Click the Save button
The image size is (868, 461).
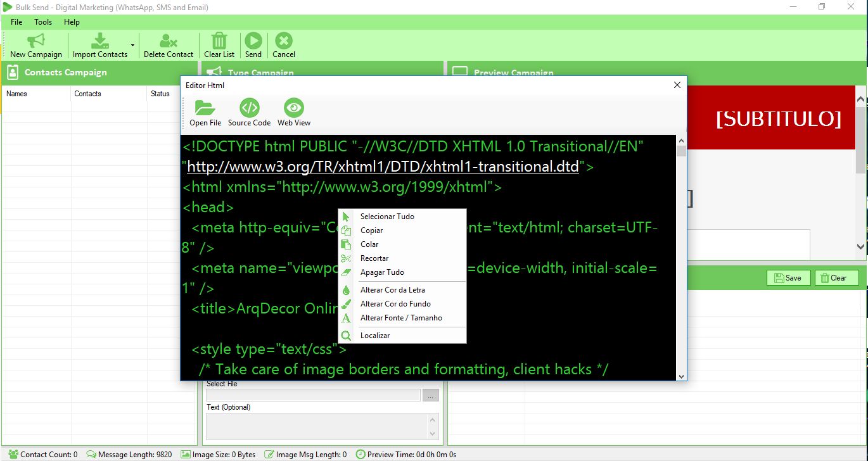tap(788, 277)
